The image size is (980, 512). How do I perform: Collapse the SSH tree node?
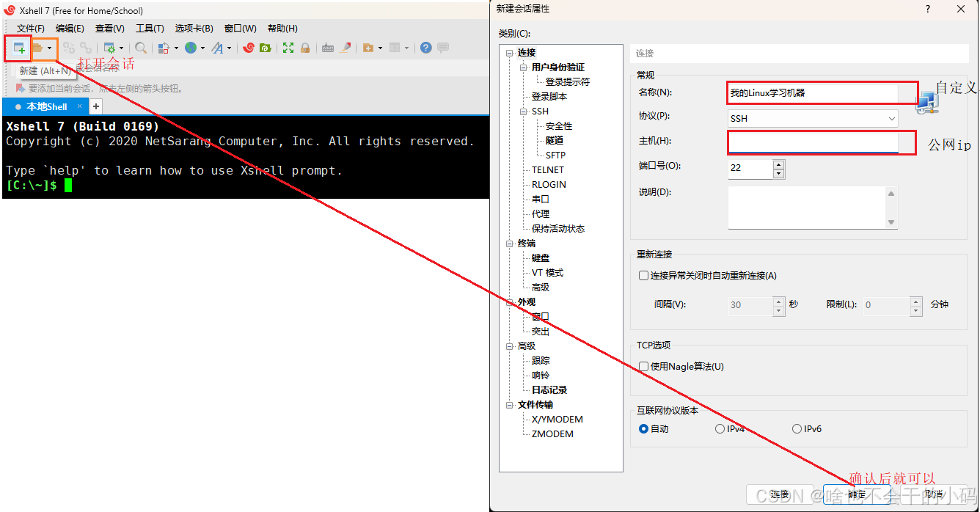point(524,111)
